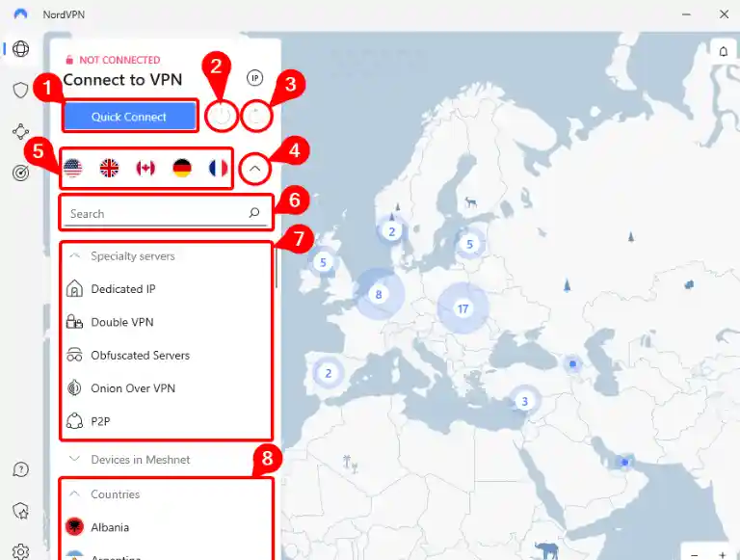The height and width of the screenshot is (560, 740).
Task: Click the Dedicated IP house icon
Action: point(74,288)
